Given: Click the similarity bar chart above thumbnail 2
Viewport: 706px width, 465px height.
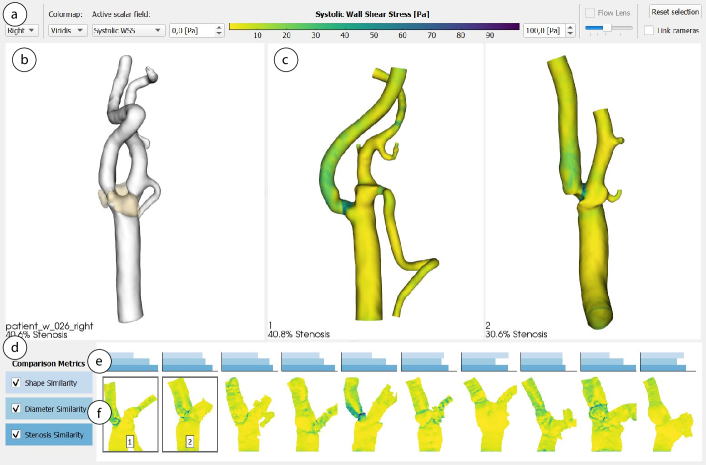Looking at the screenshot, I should [x=190, y=362].
